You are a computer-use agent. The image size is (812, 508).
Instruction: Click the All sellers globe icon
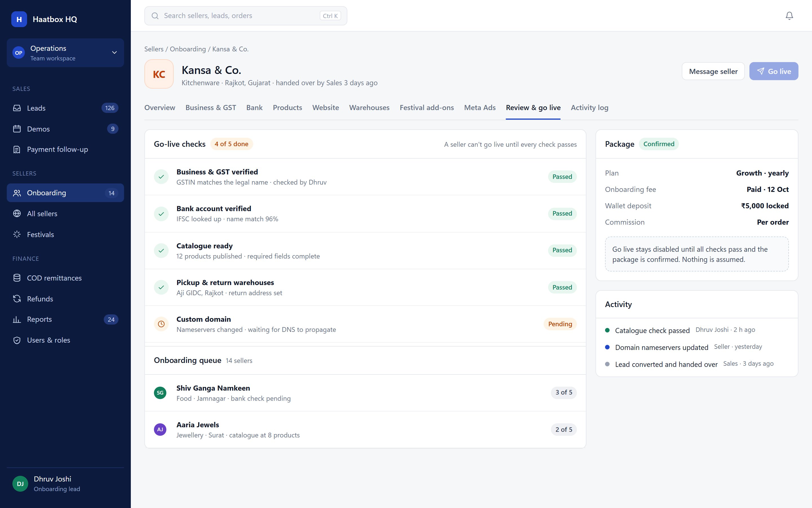[17, 214]
